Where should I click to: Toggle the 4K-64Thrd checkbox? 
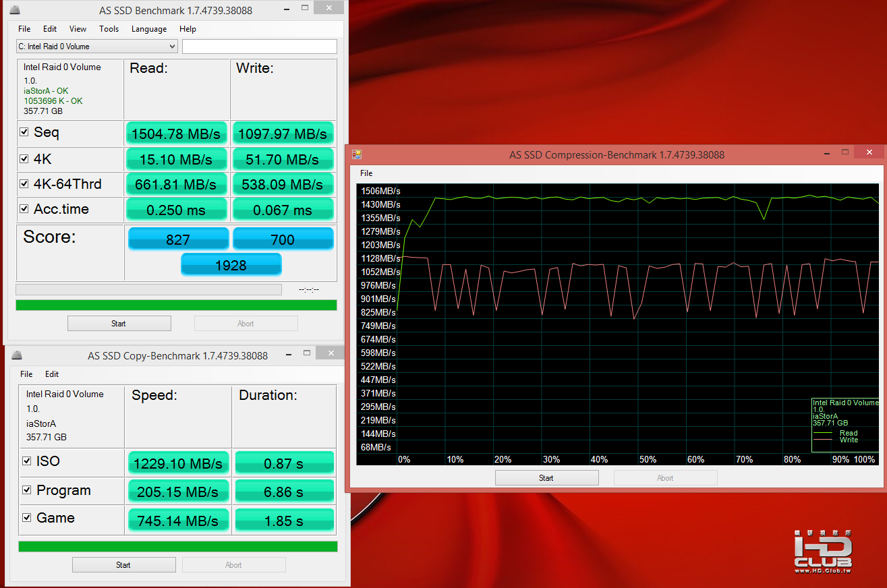[24, 184]
